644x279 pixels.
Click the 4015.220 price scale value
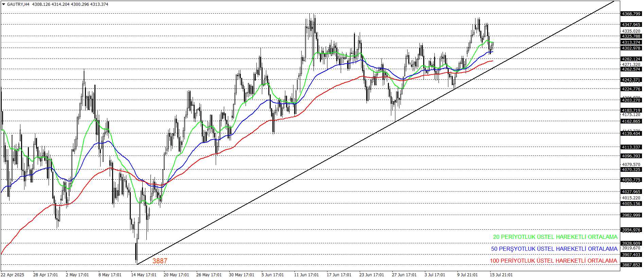(x=631, y=198)
